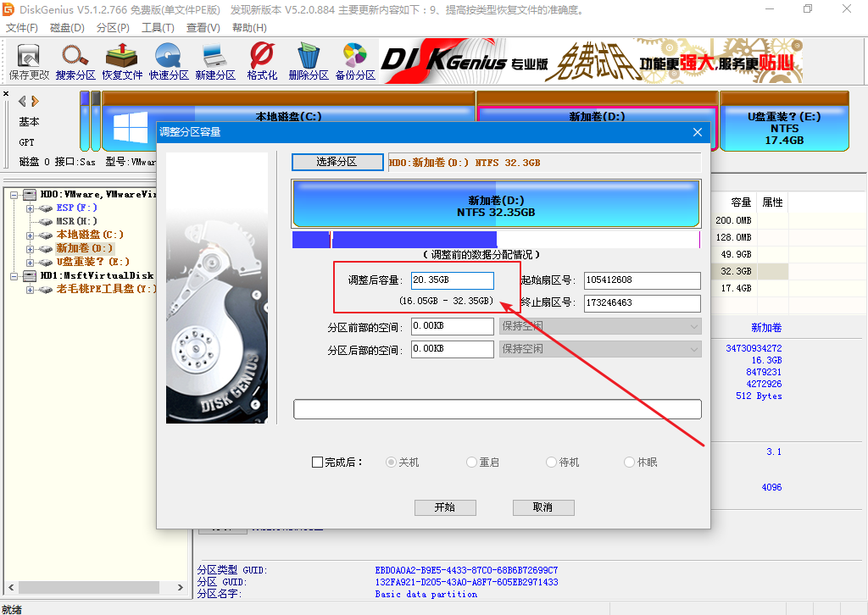Click the Delete Partition (删除分区) icon
Viewport: 868px width, 615px height.
click(x=309, y=61)
